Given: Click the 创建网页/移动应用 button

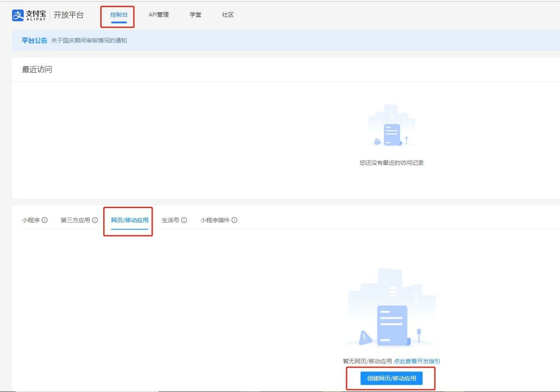Looking at the screenshot, I should (x=392, y=378).
